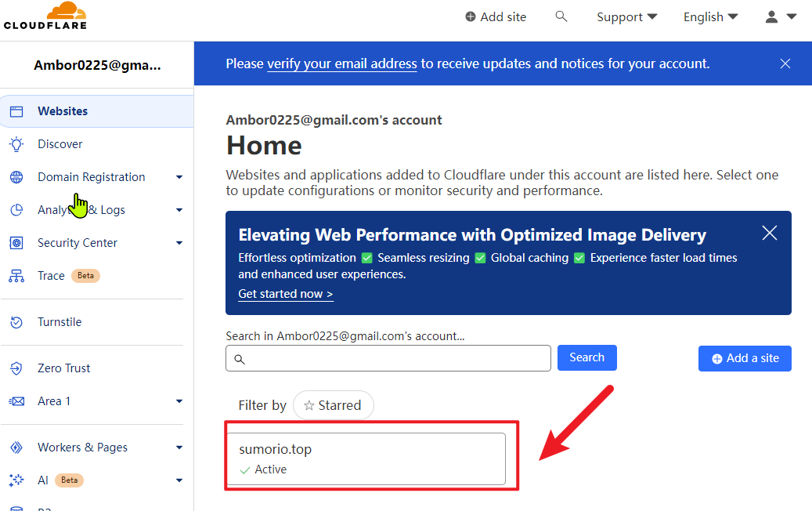The height and width of the screenshot is (511, 812).
Task: Click the verify your email address link
Action: coord(341,63)
